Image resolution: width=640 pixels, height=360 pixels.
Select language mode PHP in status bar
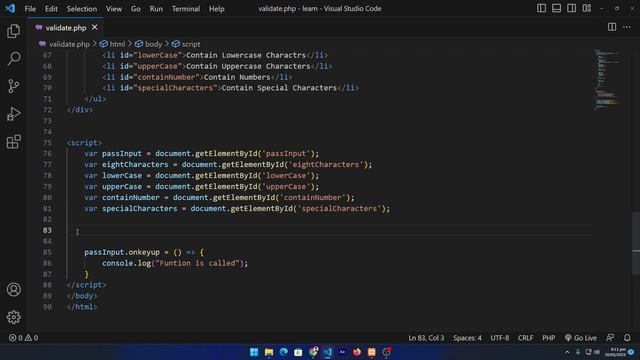549,338
